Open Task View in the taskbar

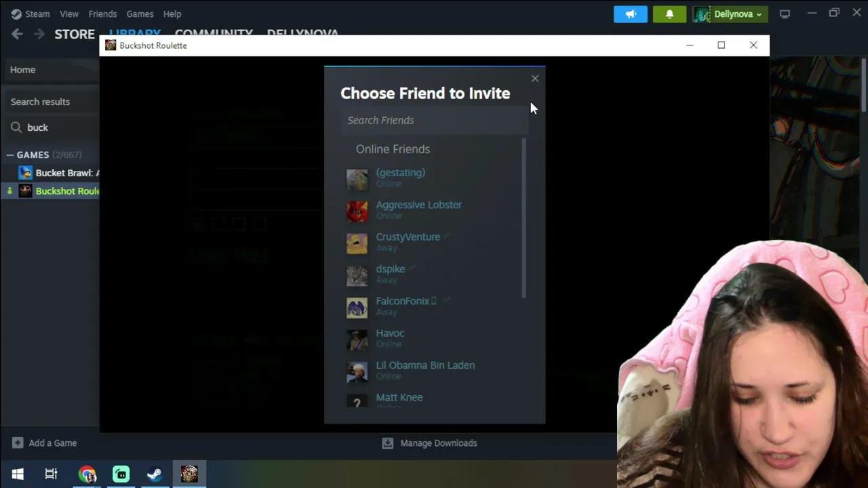(51, 474)
